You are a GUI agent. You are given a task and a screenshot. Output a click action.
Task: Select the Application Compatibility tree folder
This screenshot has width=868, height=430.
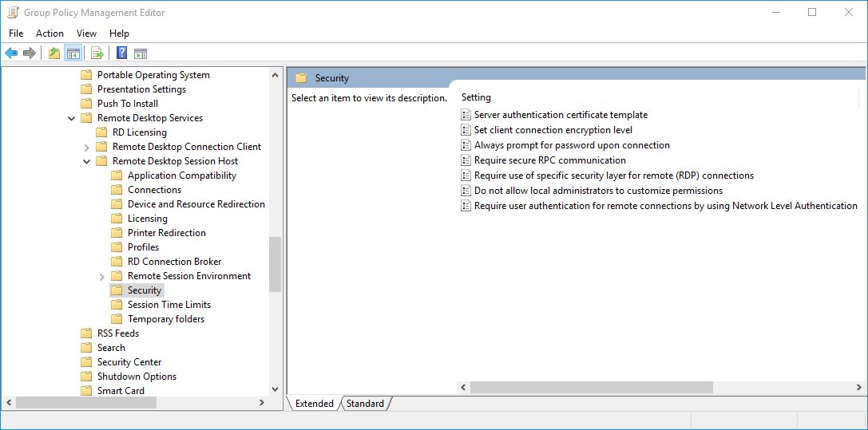coord(182,176)
